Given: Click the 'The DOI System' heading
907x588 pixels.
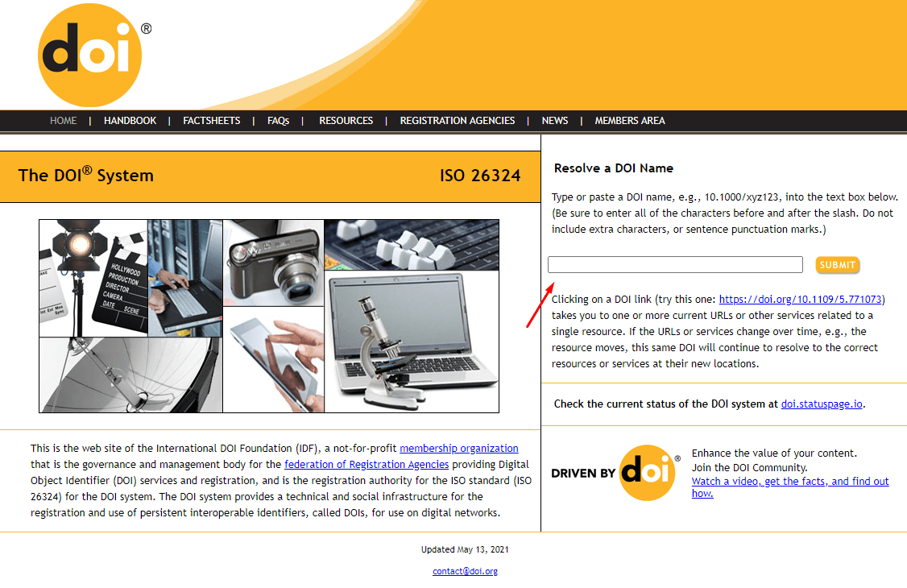Looking at the screenshot, I should pos(85,175).
